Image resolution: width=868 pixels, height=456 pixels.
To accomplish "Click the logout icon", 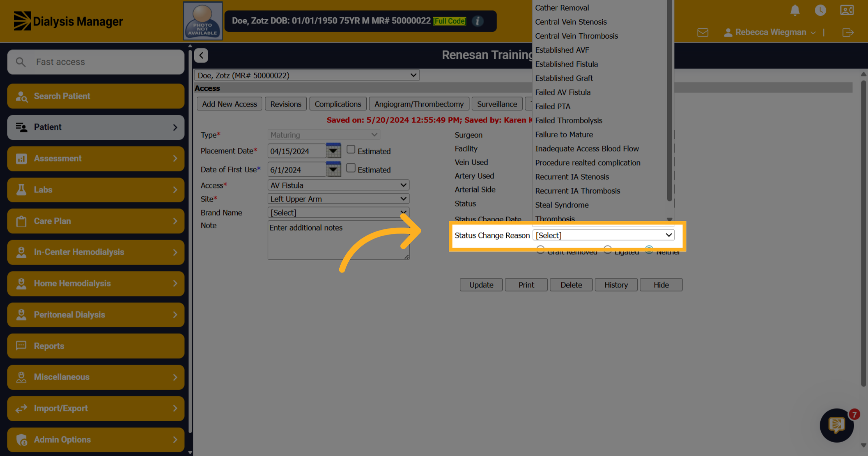I will point(848,33).
